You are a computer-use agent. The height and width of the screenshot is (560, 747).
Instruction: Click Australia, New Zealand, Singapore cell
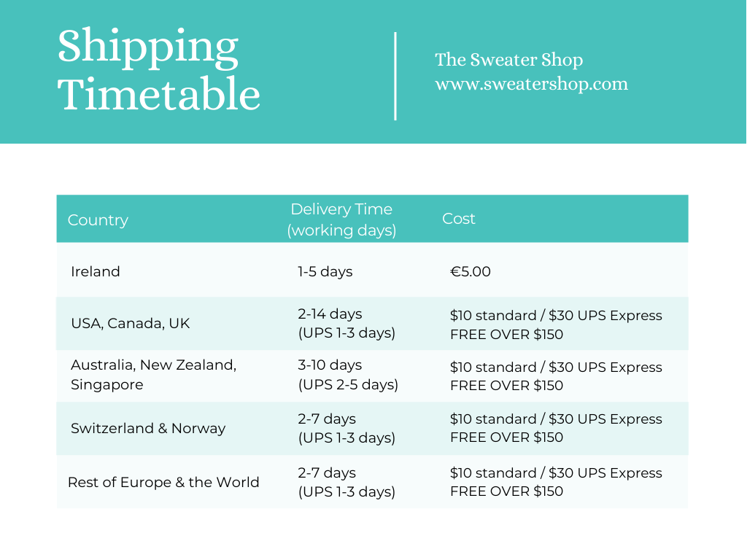click(x=153, y=374)
